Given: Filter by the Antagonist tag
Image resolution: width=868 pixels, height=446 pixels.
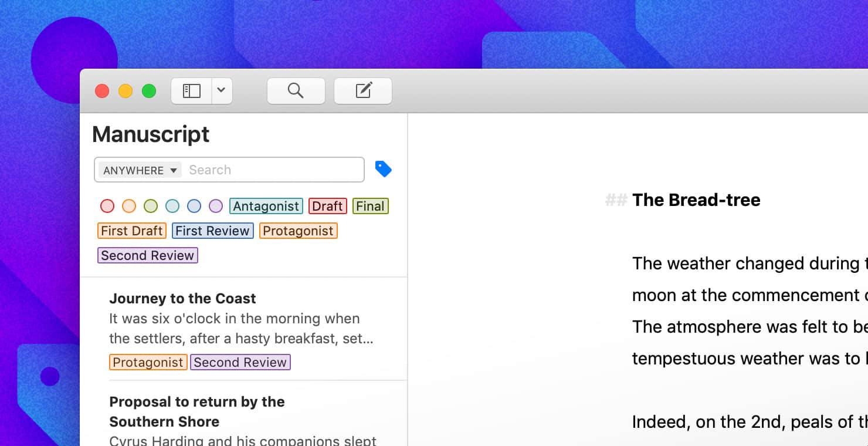Looking at the screenshot, I should coord(266,206).
